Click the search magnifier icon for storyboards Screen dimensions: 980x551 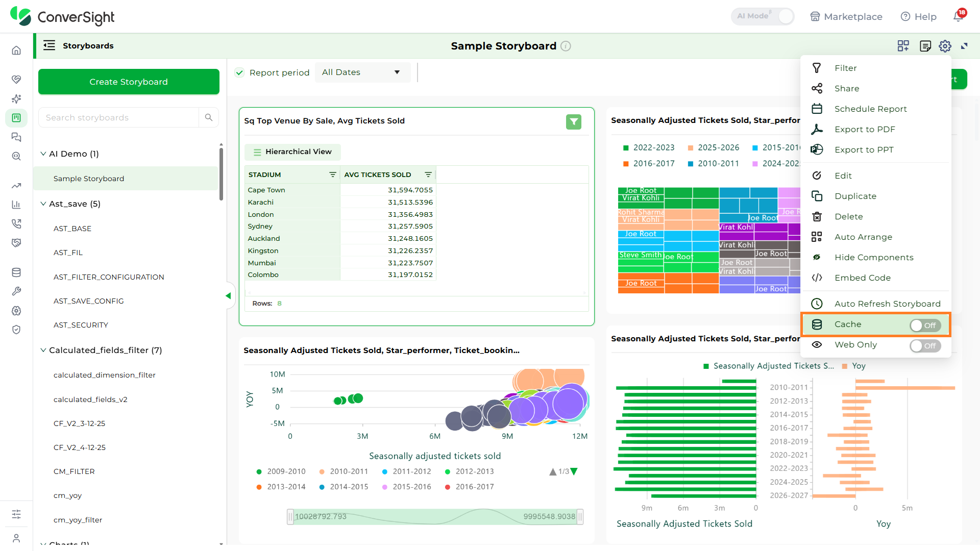point(209,117)
